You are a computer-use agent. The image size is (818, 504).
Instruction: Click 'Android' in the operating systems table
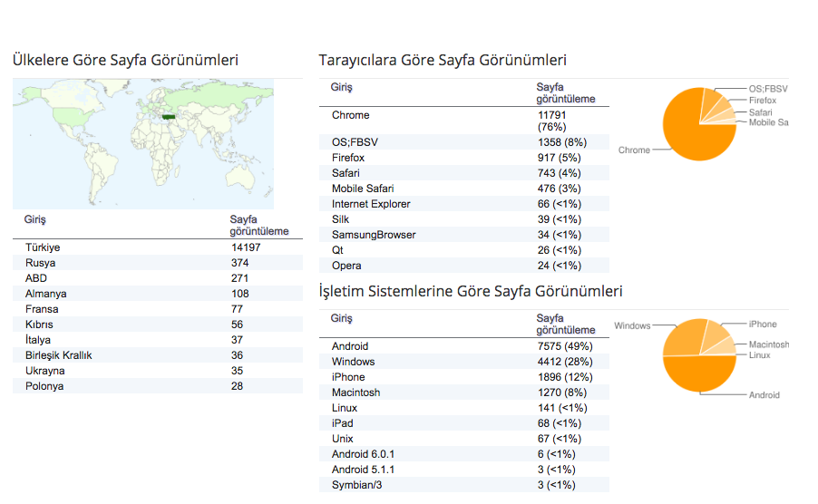(350, 346)
